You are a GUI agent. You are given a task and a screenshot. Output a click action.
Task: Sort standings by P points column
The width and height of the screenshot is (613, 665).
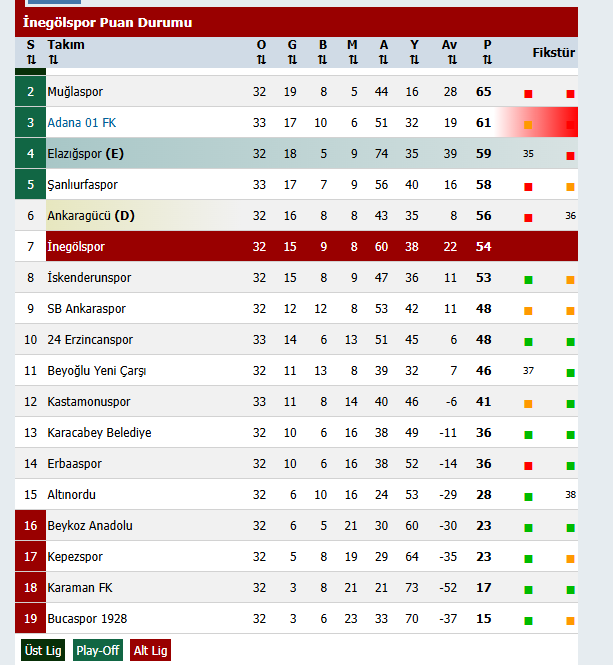[487, 60]
